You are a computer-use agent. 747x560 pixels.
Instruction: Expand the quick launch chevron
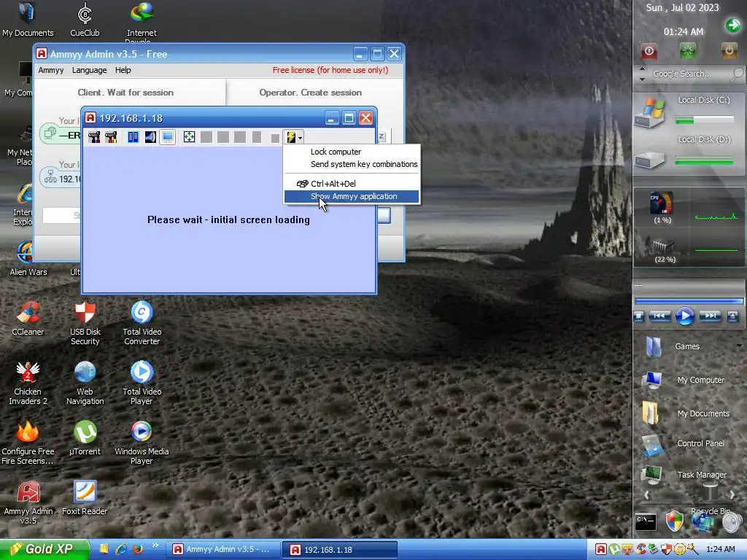(x=155, y=545)
